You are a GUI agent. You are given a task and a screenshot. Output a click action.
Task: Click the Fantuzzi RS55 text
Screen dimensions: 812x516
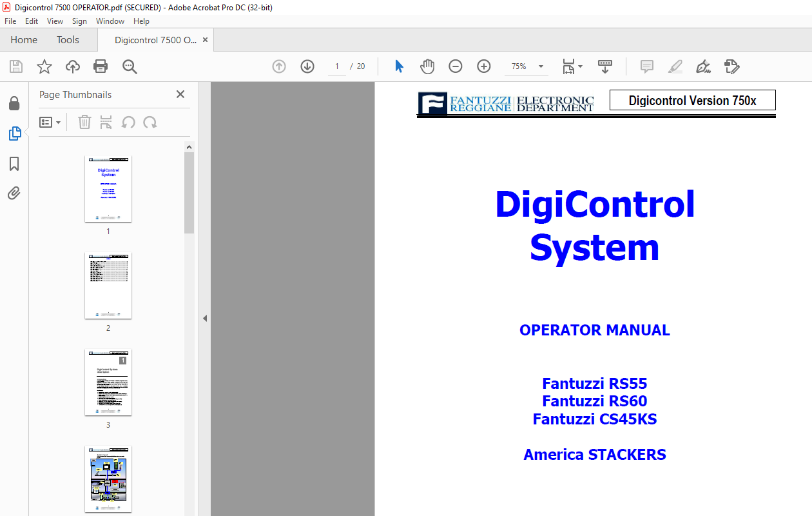pos(595,384)
